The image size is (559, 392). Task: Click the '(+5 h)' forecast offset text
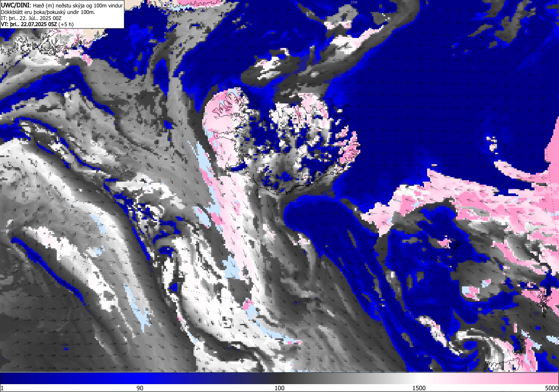click(x=66, y=24)
